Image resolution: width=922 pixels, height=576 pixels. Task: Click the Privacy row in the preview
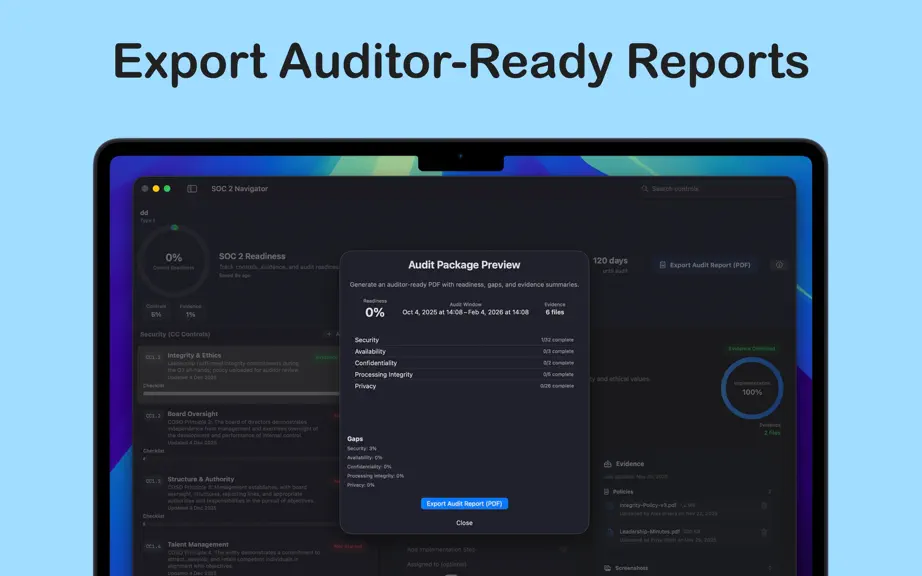coord(464,386)
